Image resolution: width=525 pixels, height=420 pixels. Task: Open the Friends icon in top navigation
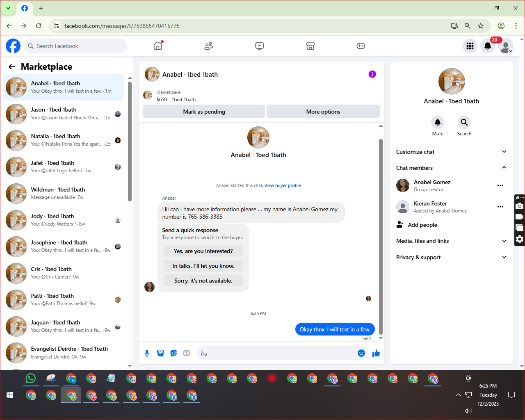click(x=209, y=46)
